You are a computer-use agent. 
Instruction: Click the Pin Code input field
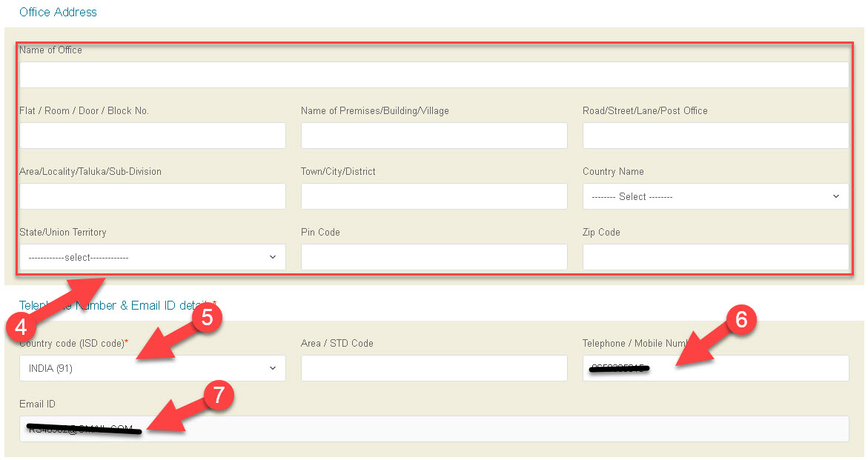(x=434, y=257)
